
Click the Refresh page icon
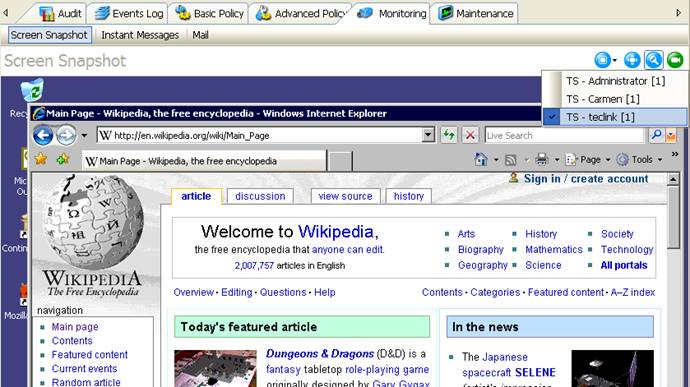449,135
